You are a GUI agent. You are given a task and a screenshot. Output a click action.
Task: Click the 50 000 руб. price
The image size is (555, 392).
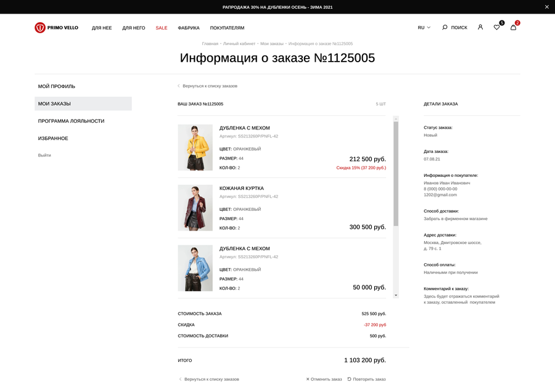point(369,287)
